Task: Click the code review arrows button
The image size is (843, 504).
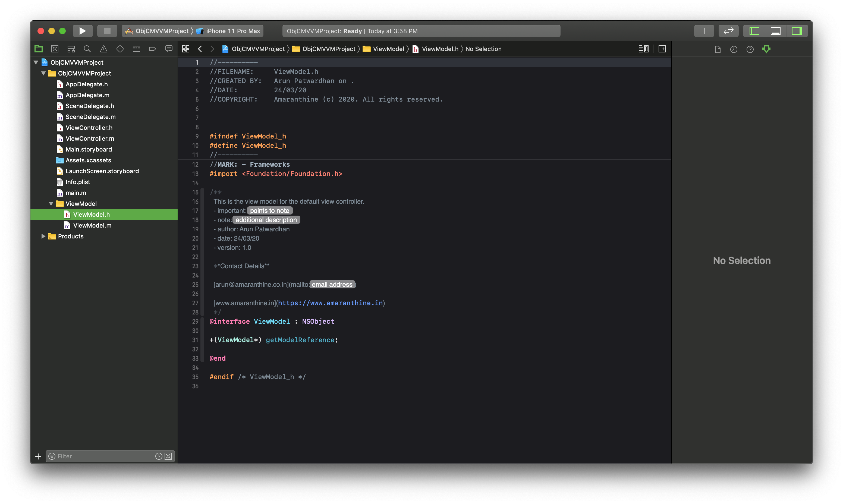Action: coord(729,31)
